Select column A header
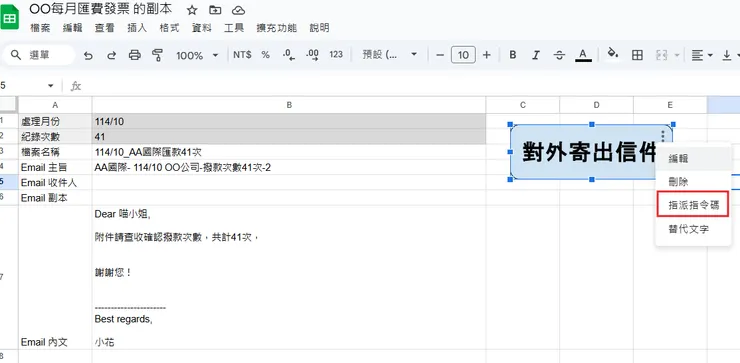The width and height of the screenshot is (740, 363). pos(55,105)
